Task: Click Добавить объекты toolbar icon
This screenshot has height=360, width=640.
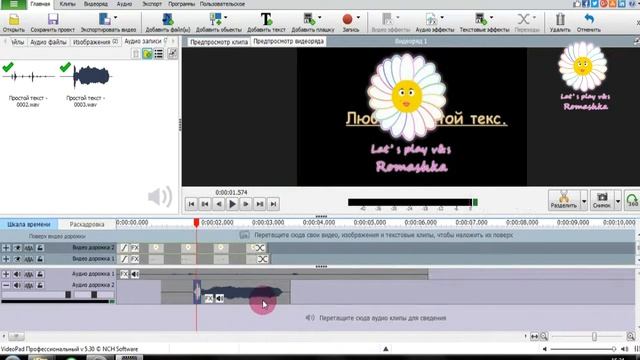Action: coord(215,19)
